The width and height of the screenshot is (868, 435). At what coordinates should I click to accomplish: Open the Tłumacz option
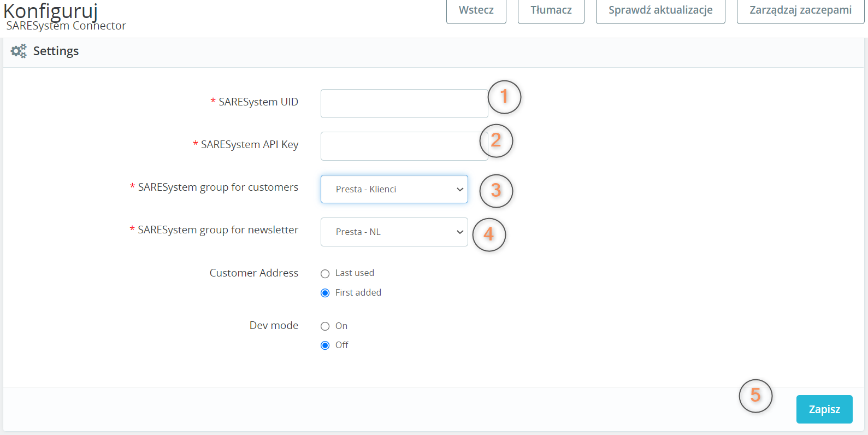551,10
